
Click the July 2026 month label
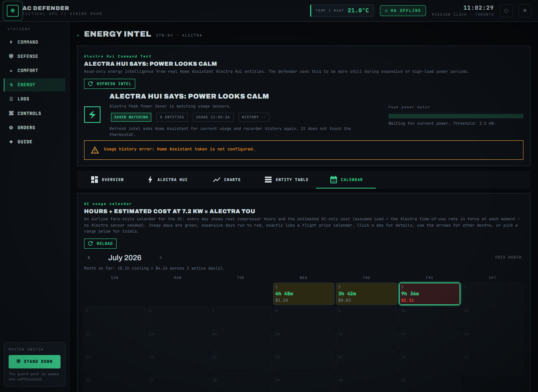(125, 258)
